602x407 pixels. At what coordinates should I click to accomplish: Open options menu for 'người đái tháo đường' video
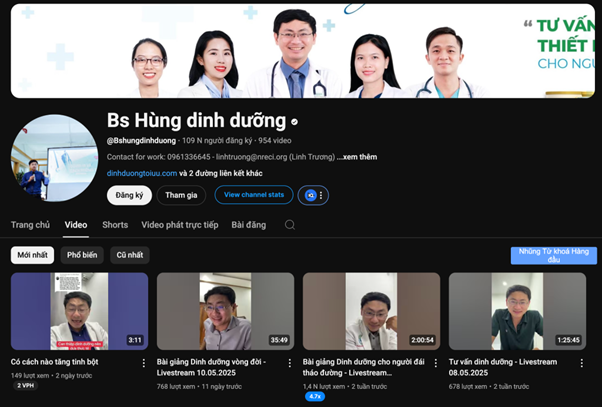(436, 363)
